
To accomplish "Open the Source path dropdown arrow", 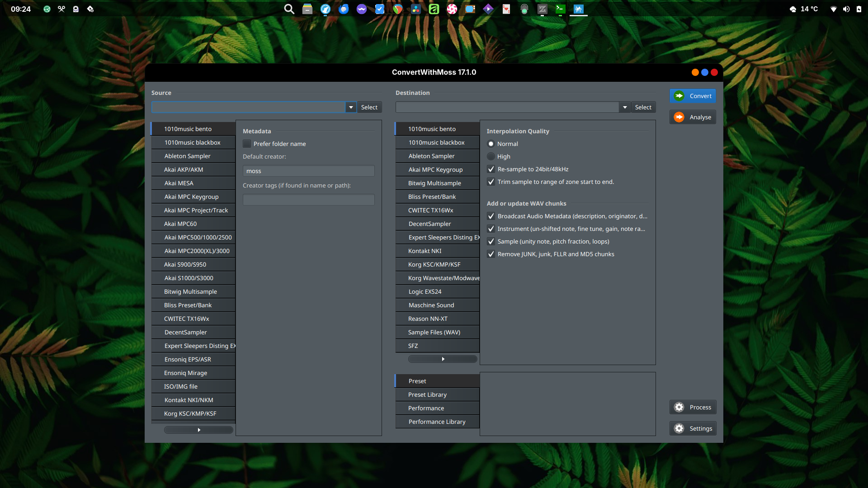I will pyautogui.click(x=351, y=107).
